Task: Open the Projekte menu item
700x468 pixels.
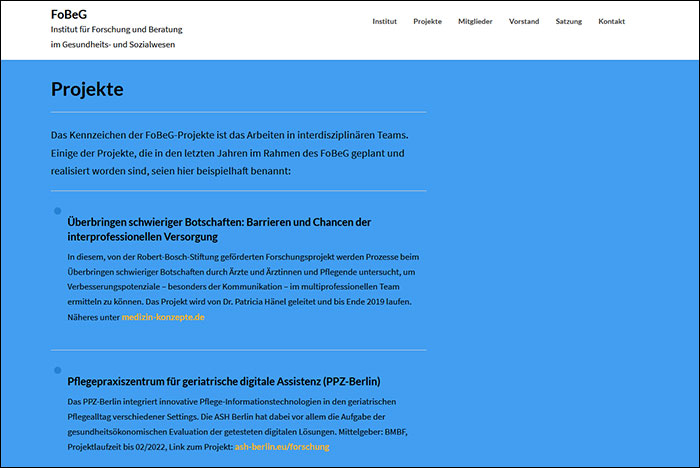Action: point(427,21)
